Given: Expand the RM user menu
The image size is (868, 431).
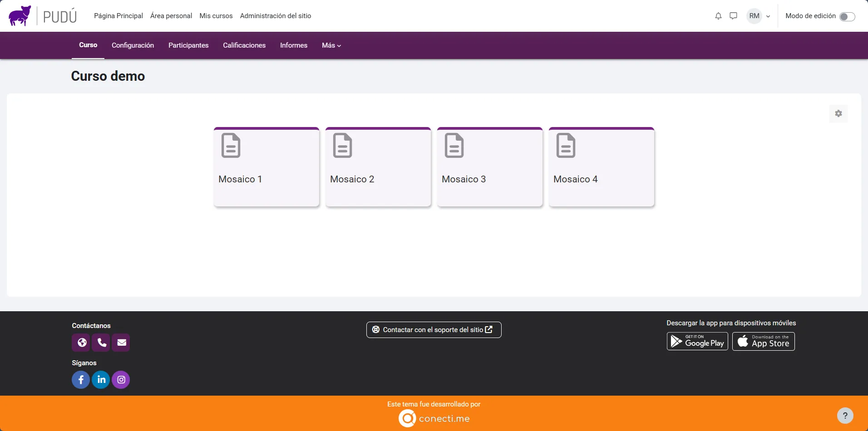Looking at the screenshot, I should tap(759, 16).
